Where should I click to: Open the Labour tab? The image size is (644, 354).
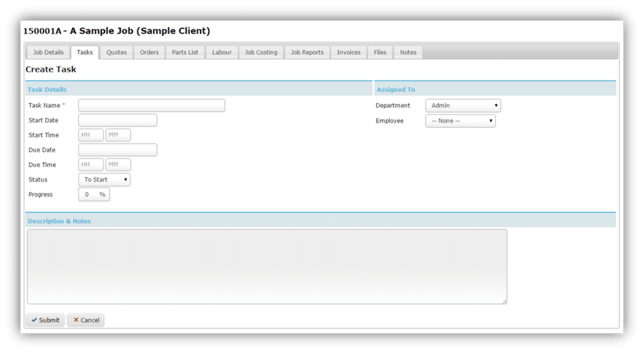[x=222, y=52]
